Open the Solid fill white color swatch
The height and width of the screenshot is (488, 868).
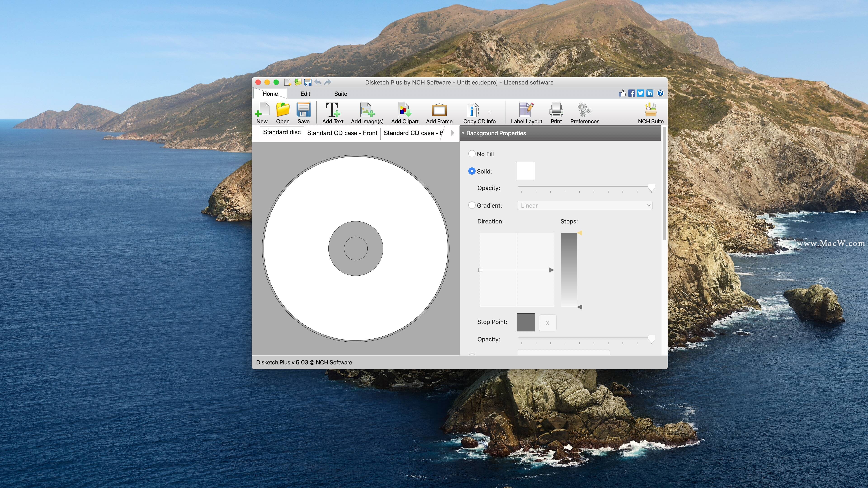(x=526, y=171)
